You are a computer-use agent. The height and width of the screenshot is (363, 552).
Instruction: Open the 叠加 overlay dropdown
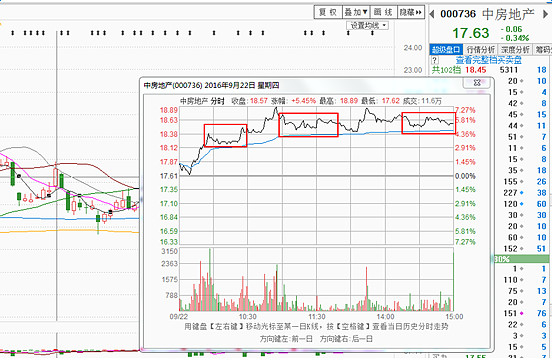click(356, 12)
